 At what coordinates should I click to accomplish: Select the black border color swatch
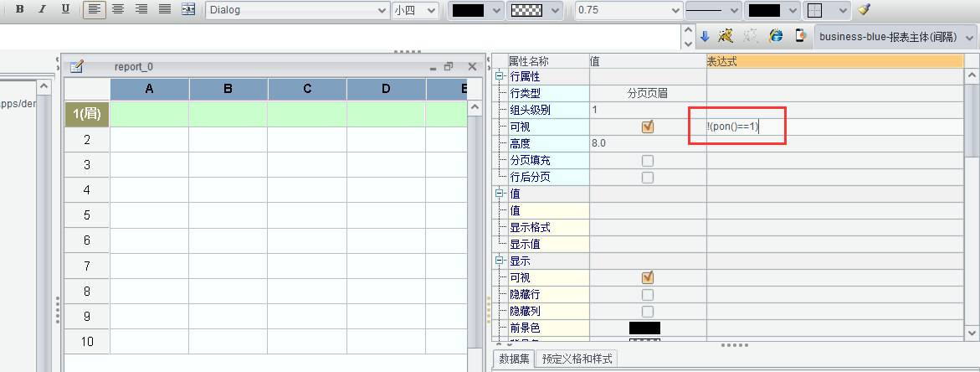pos(764,10)
